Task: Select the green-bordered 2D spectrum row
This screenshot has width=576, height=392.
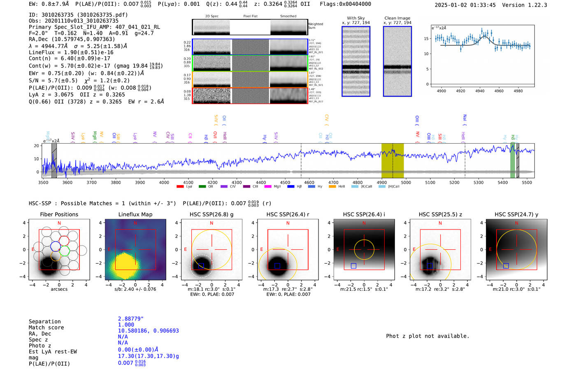Action: pos(250,63)
